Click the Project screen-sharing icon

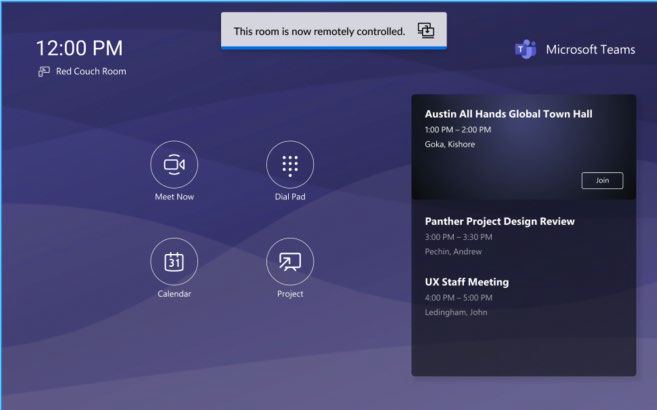coord(290,262)
